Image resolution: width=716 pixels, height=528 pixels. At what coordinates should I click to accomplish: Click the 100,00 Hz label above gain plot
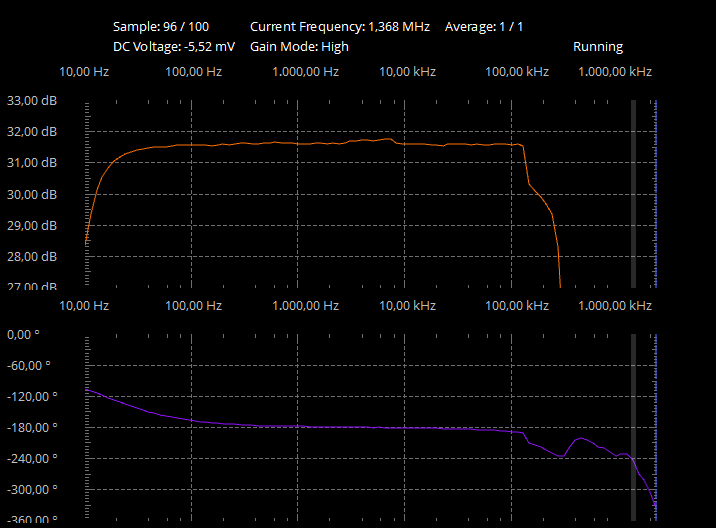point(194,72)
